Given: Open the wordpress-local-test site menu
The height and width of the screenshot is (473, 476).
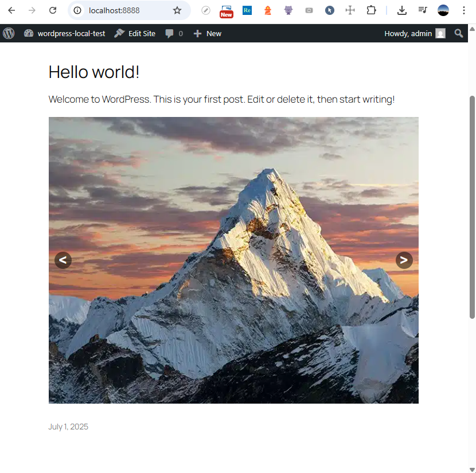Looking at the screenshot, I should point(65,33).
